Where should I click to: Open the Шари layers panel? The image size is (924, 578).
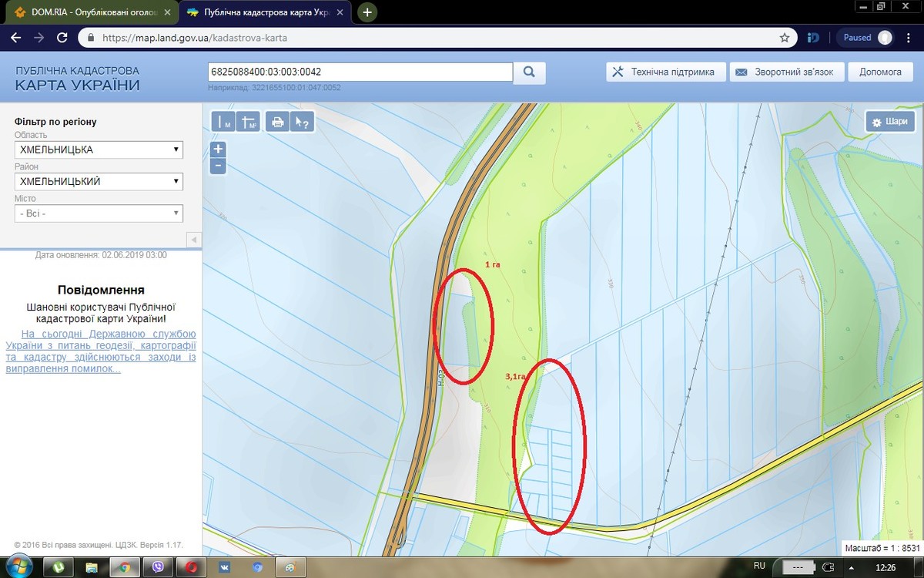coord(889,122)
